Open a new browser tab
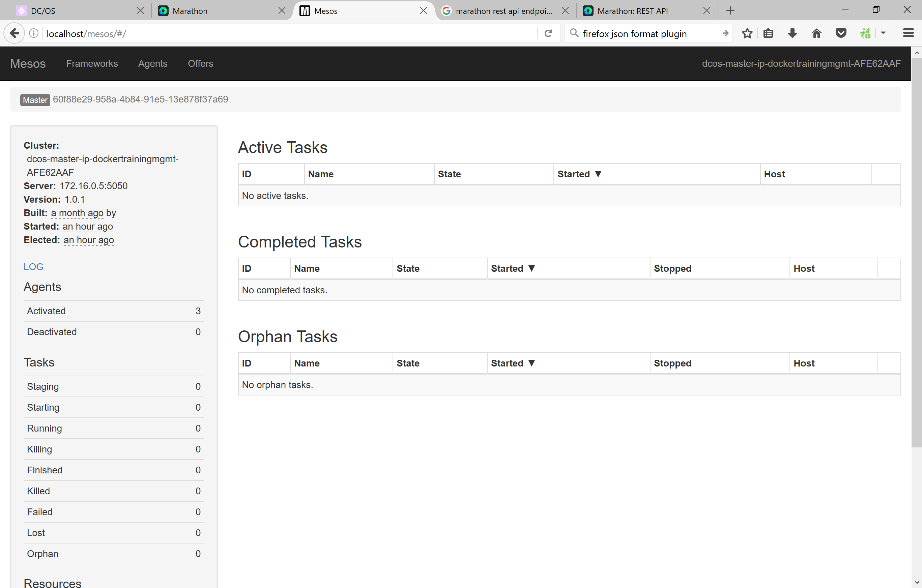This screenshot has width=922, height=588. (x=730, y=10)
